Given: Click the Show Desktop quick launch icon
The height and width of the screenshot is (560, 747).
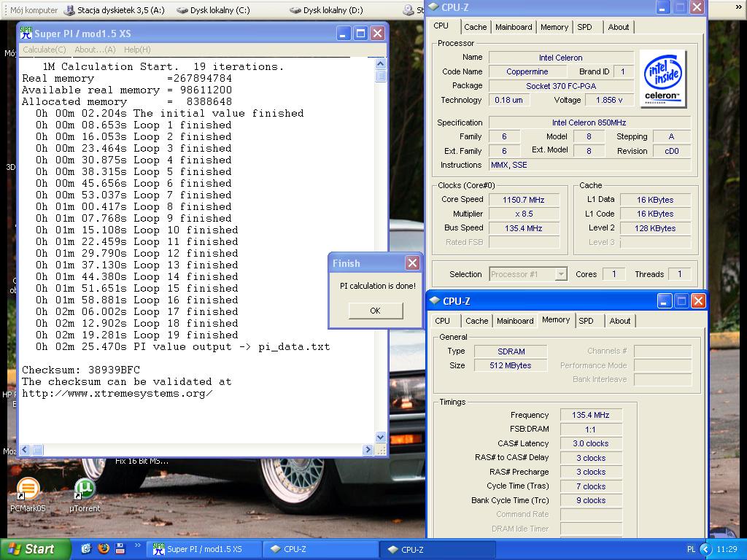Looking at the screenshot, I should click(x=86, y=548).
